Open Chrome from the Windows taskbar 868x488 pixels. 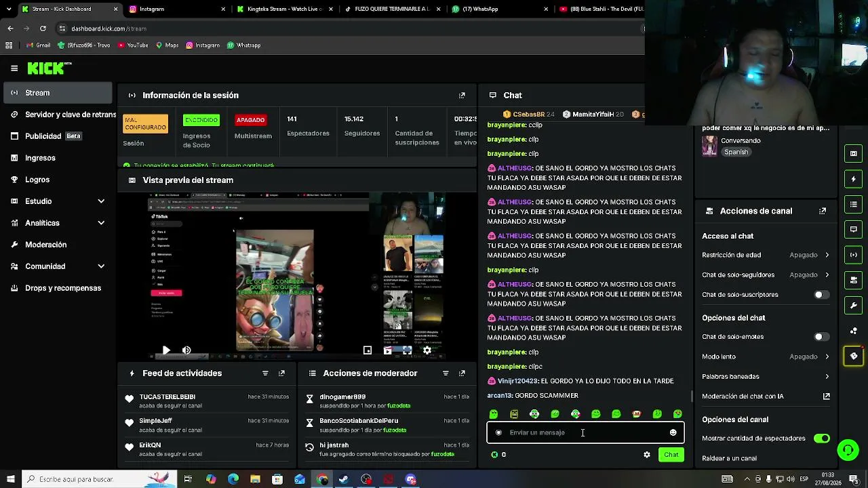(322, 479)
